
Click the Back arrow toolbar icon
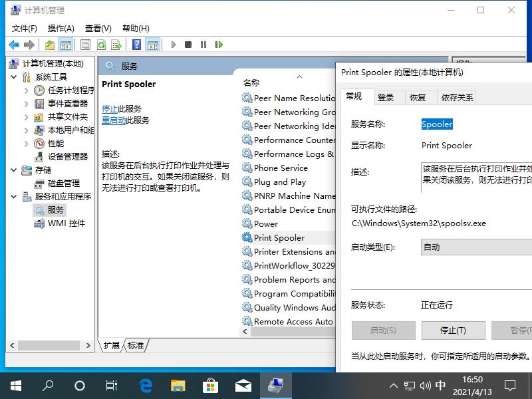(x=14, y=45)
